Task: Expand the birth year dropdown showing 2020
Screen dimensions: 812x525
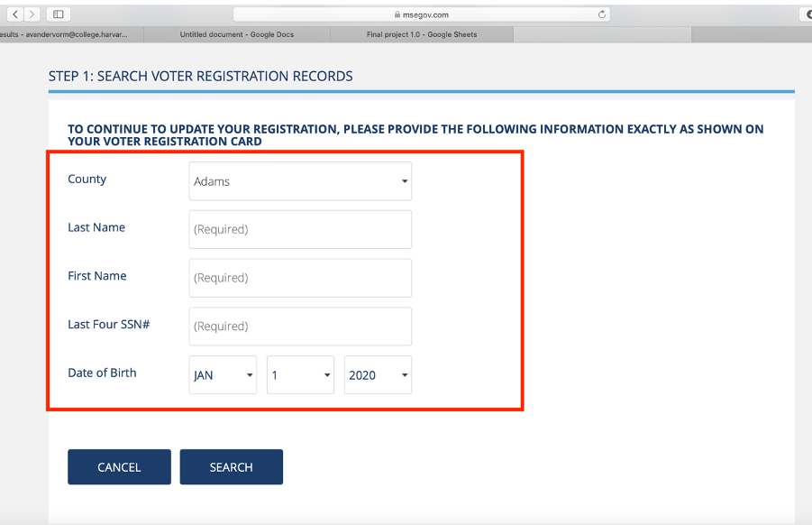Action: (x=378, y=375)
